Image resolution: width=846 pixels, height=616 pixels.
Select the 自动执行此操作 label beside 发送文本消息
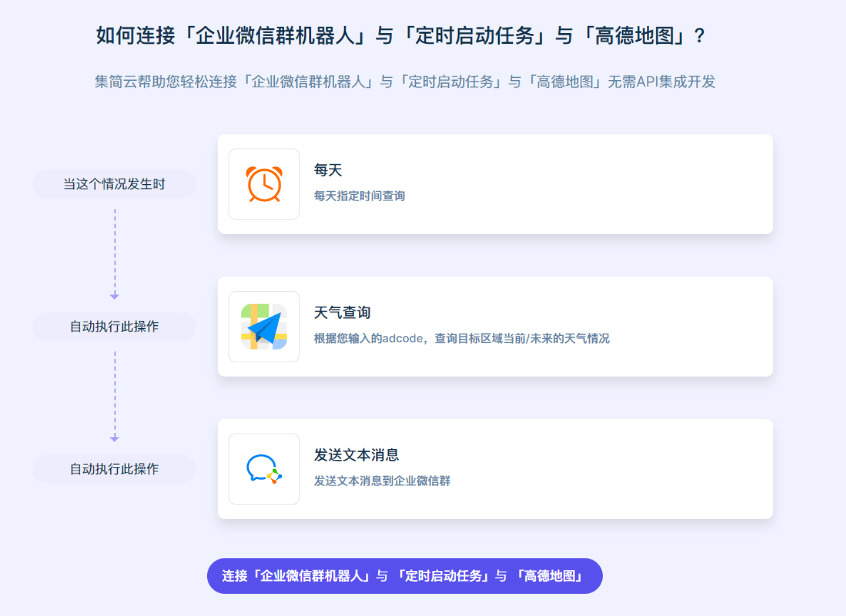tap(115, 469)
